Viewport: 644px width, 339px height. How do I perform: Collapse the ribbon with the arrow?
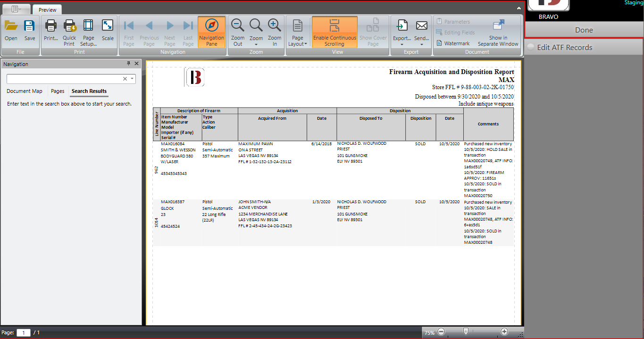pyautogui.click(x=519, y=8)
